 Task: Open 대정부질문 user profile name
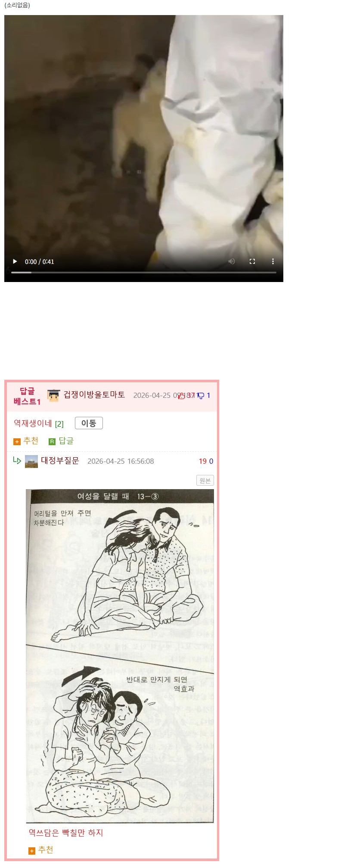pos(60,461)
